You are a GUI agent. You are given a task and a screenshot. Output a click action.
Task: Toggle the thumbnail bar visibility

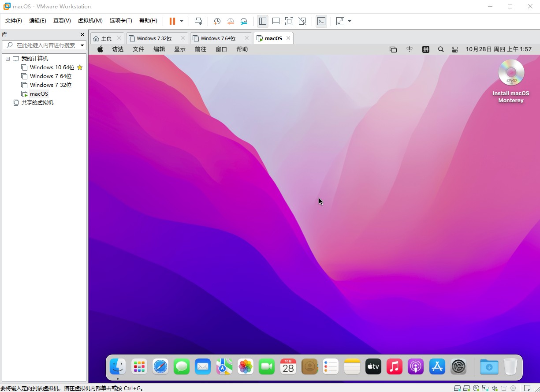276,21
